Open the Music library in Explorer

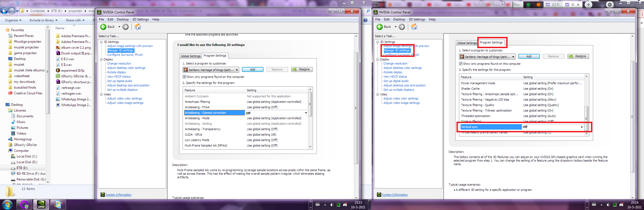coord(21,122)
